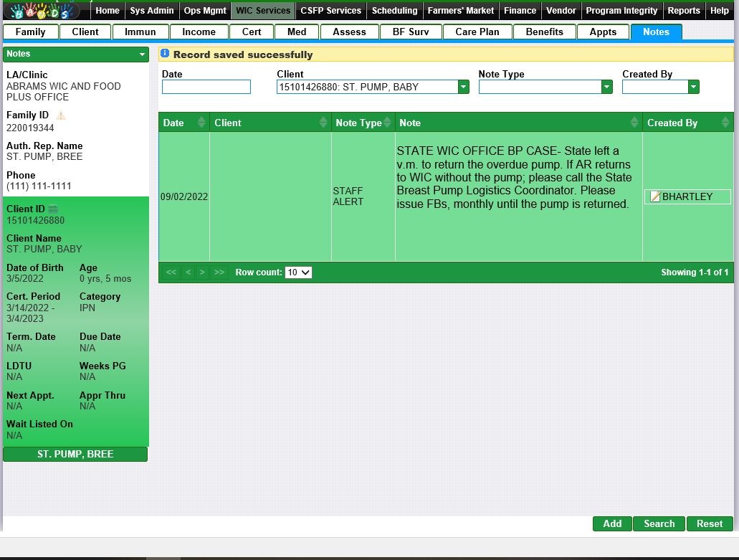Screen dimensions: 739x560
Task: Expand the Note Type filter dropdown
Action: [607, 87]
